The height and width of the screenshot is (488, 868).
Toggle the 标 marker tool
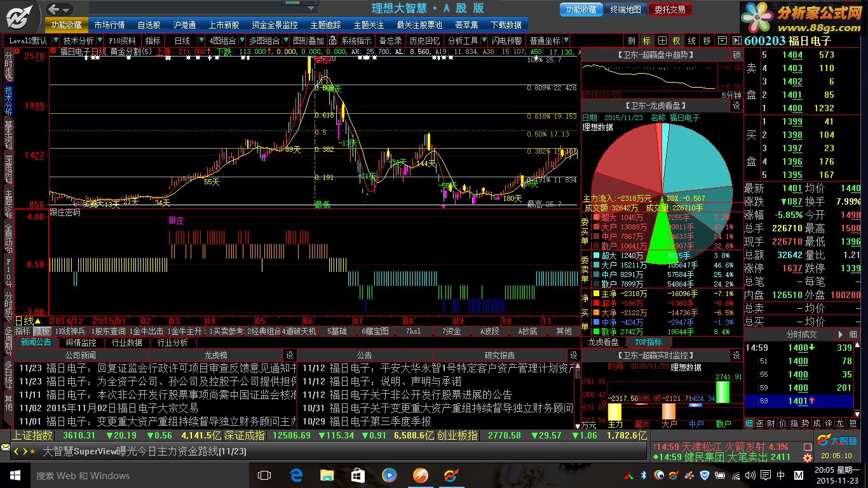[646, 41]
